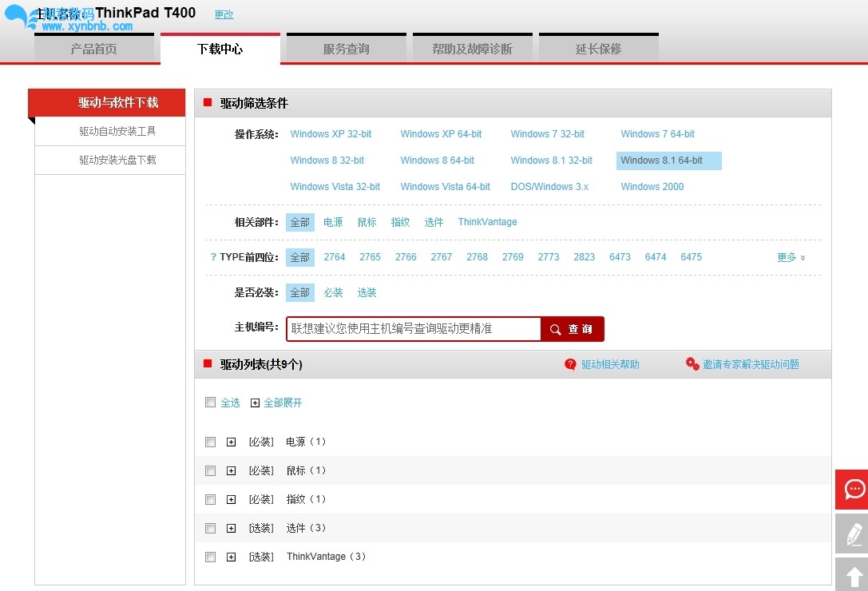Select Windows 8 64-bit operating system
This screenshot has width=868, height=591.
coord(438,161)
